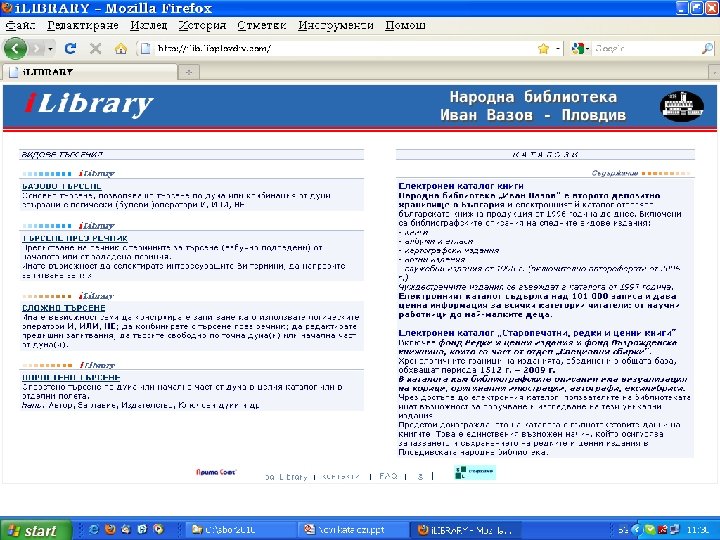
Task: Click the Старопечатни, редки и ценни книги catalog heading
Action: coord(537,333)
